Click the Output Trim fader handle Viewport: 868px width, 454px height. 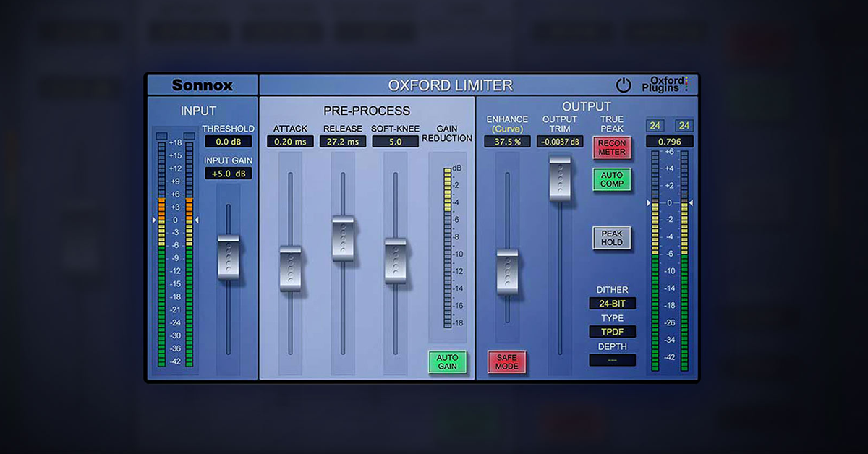click(x=559, y=178)
